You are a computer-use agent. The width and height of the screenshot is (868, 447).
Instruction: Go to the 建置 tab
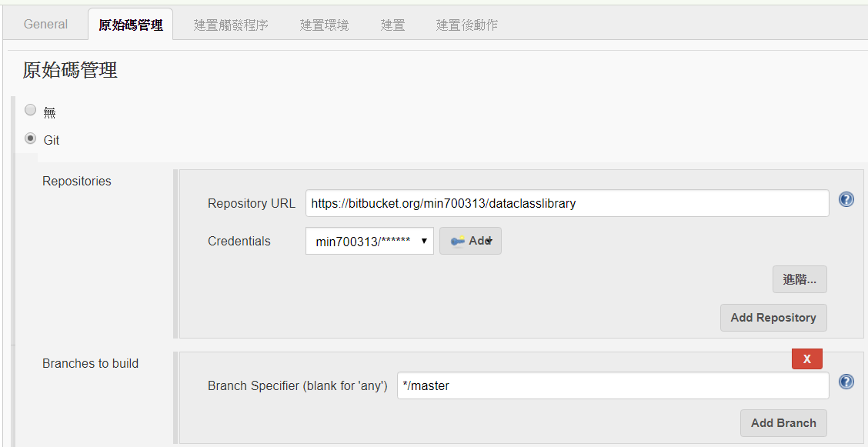392,25
